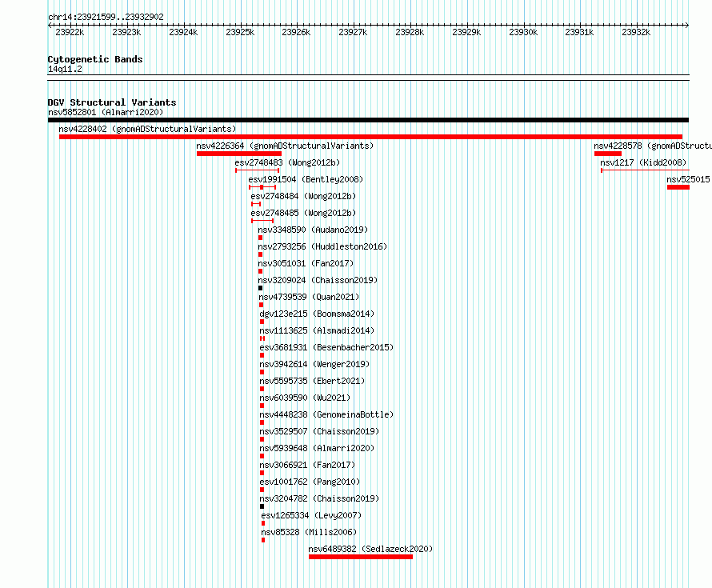Click the 23930k ruler tick label
Viewport: 712px width, 588px height.
pyautogui.click(x=523, y=32)
